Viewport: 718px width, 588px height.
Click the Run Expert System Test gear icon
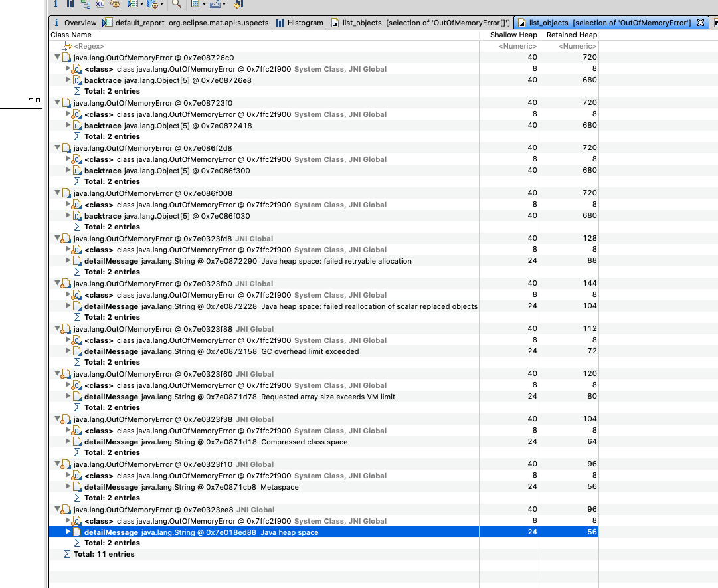pos(115,5)
